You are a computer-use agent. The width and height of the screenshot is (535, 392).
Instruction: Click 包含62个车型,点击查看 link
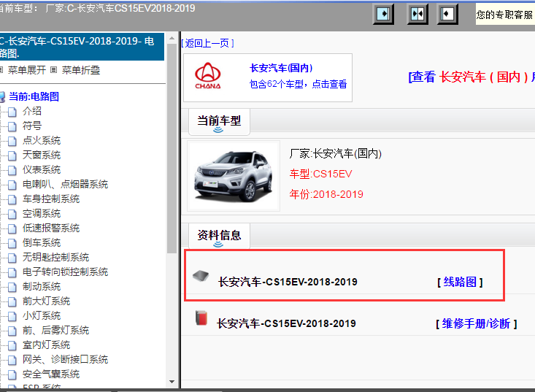(x=298, y=84)
